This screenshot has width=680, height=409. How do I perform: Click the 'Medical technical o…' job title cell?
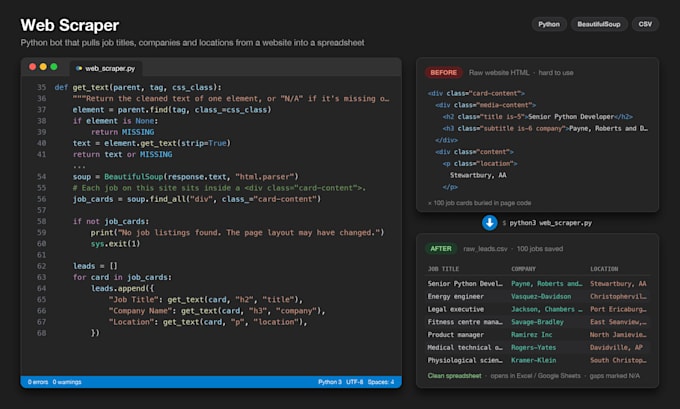(465, 347)
